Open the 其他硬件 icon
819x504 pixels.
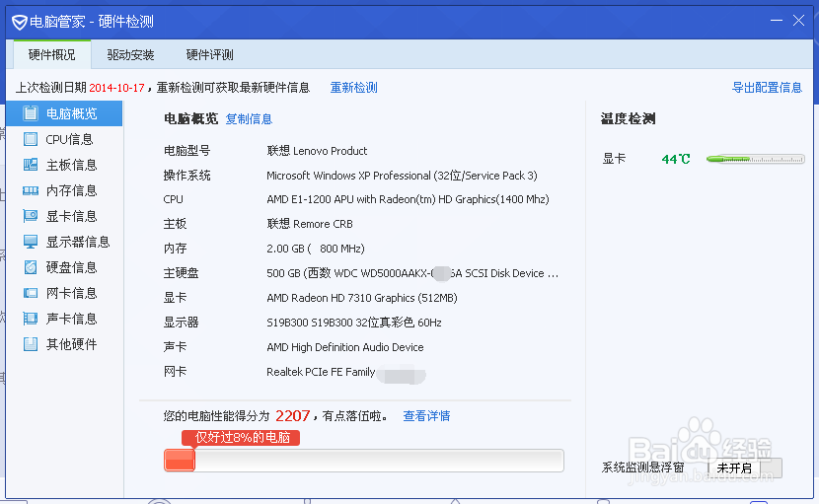(31, 343)
